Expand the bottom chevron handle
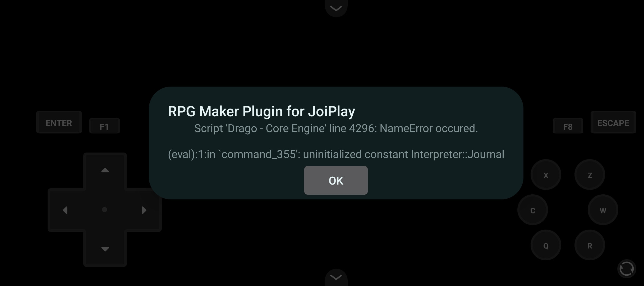This screenshot has height=286, width=644. (336, 277)
